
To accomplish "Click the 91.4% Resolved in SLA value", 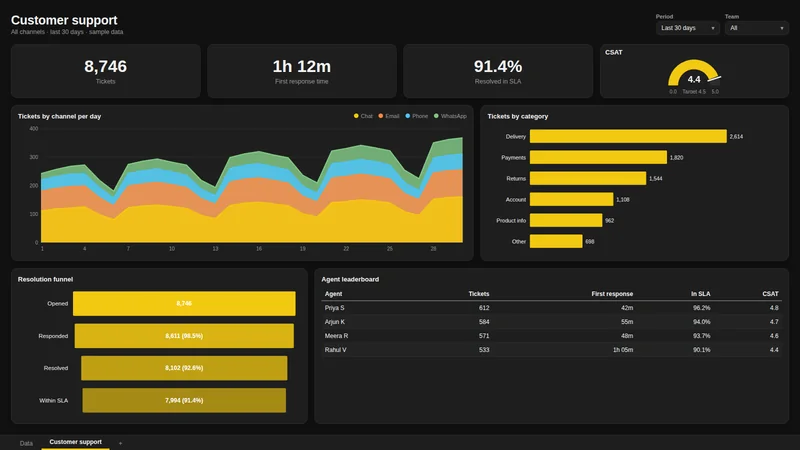I will [x=498, y=66].
